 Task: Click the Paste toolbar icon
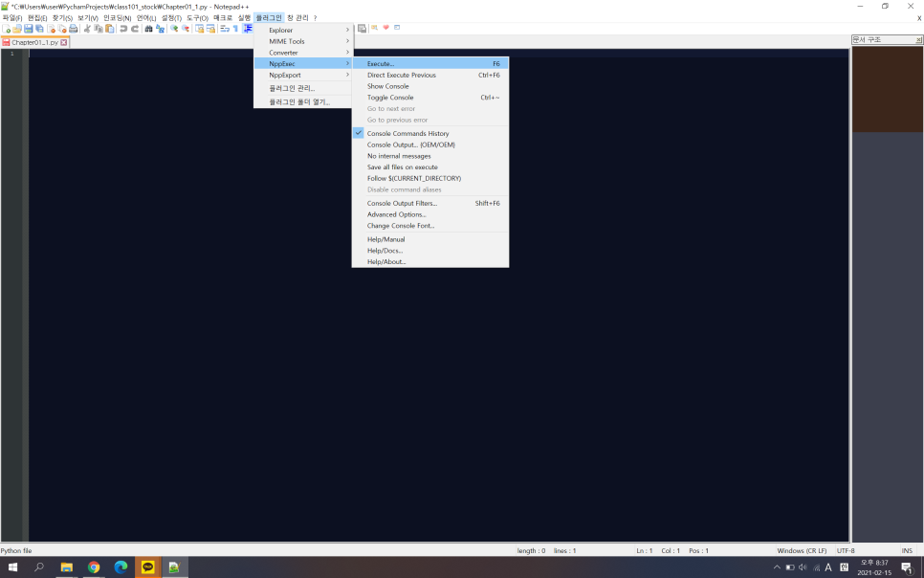coord(110,29)
